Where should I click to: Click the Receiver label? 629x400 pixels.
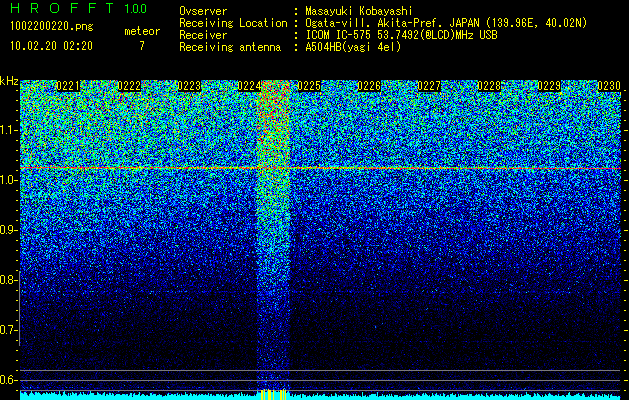[x=203, y=35]
